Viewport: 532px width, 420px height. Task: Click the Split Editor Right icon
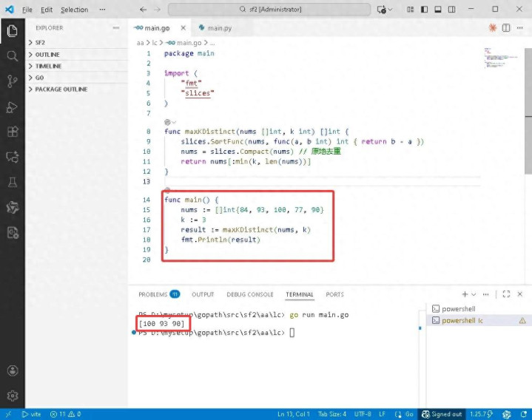(507, 27)
